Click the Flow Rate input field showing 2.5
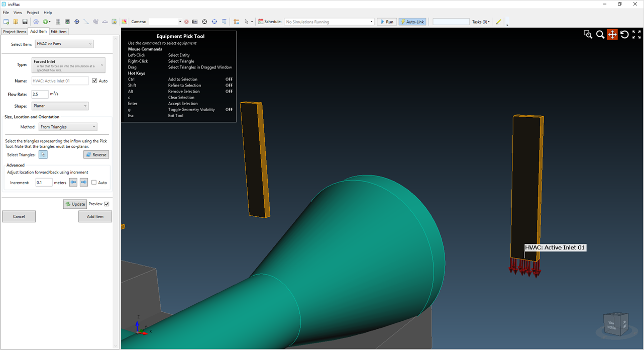Image resolution: width=644 pixels, height=350 pixels. (x=40, y=94)
